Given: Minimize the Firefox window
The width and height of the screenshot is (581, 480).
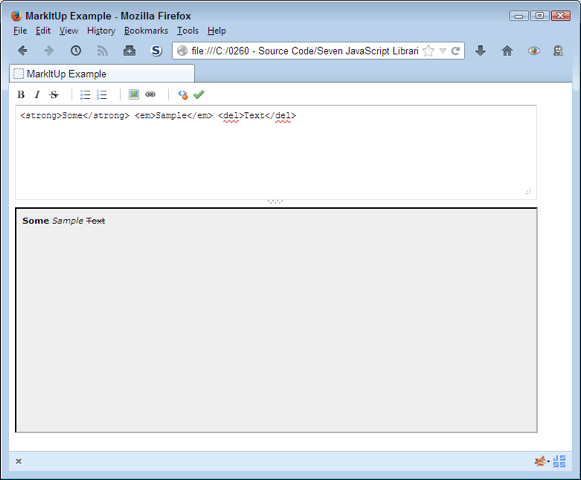Looking at the screenshot, I should (x=519, y=16).
